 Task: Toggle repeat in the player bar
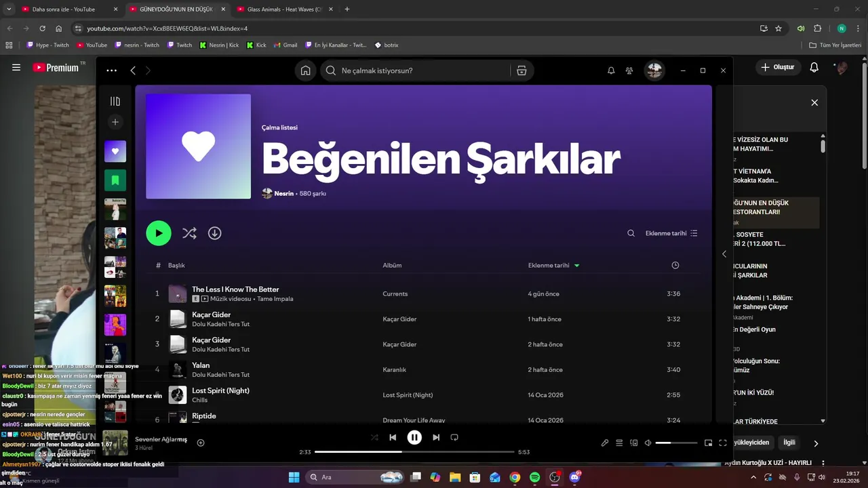click(x=454, y=437)
